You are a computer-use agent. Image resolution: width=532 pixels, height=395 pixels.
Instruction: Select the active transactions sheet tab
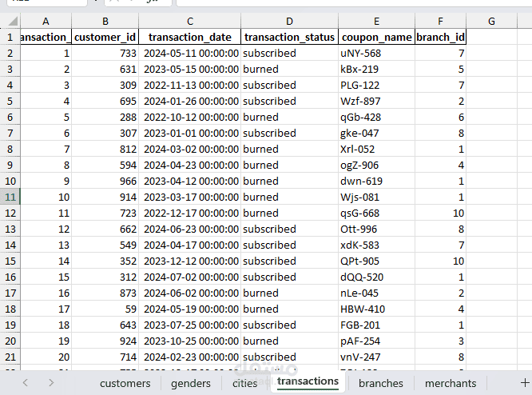(x=308, y=381)
